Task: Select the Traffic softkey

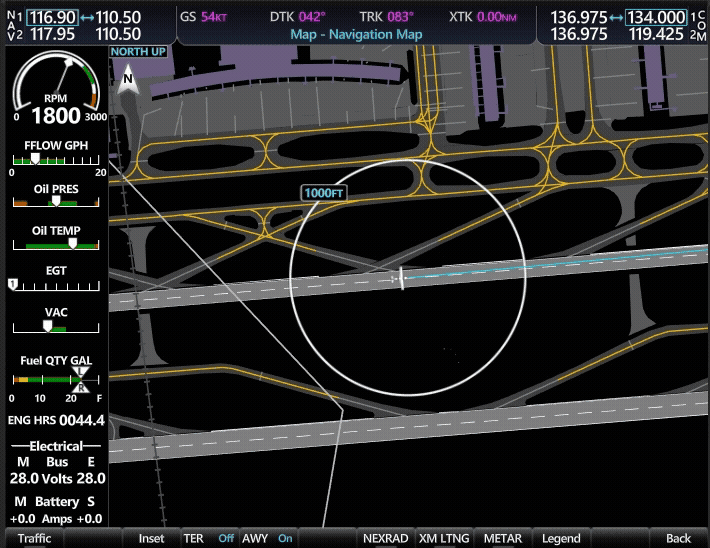Action: click(x=34, y=538)
